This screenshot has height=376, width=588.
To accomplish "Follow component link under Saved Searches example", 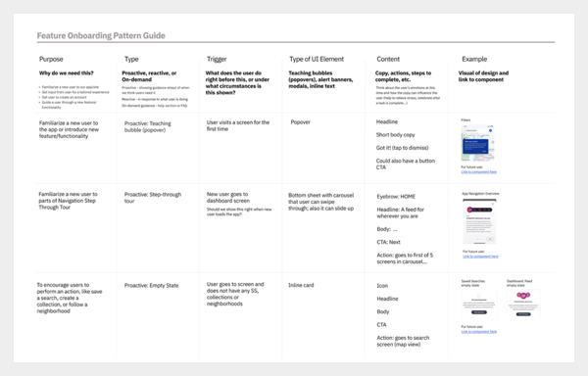I will coord(479,331).
